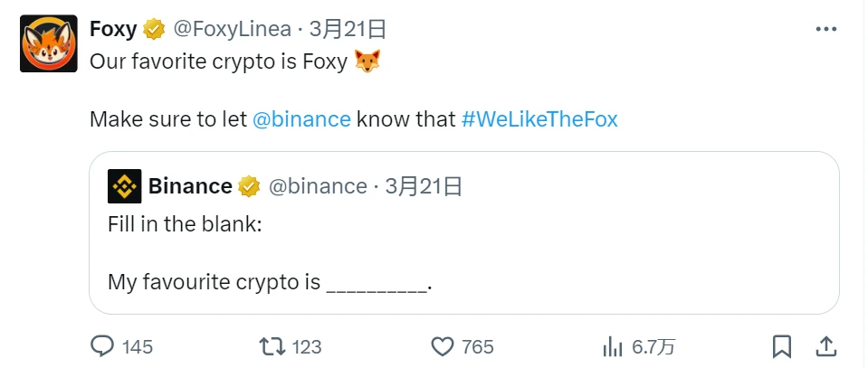Open the #WeLikeTheFox hashtag

pos(539,119)
